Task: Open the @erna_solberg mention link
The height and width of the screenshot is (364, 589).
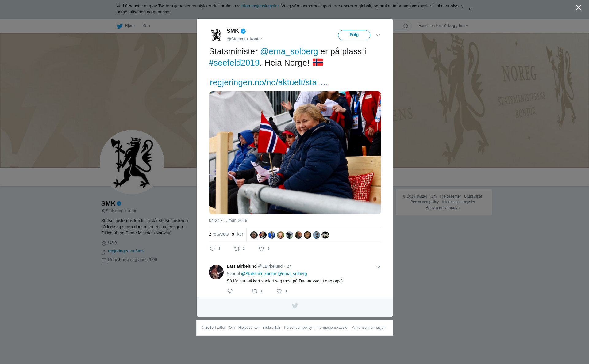Action: pyautogui.click(x=289, y=51)
